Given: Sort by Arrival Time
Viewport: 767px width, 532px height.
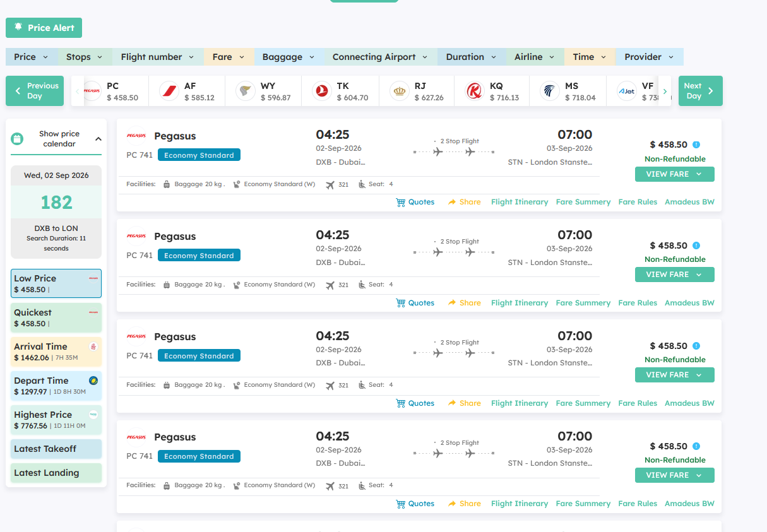Looking at the screenshot, I should pos(56,352).
